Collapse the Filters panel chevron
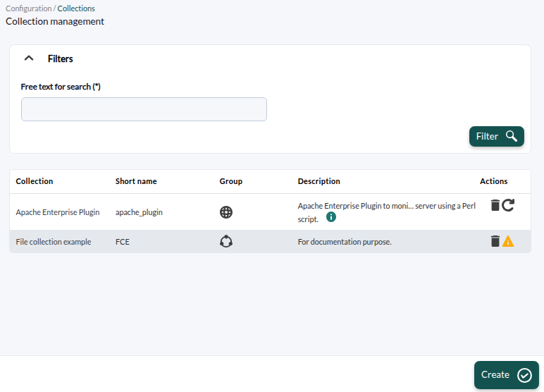544x392 pixels. pyautogui.click(x=29, y=59)
